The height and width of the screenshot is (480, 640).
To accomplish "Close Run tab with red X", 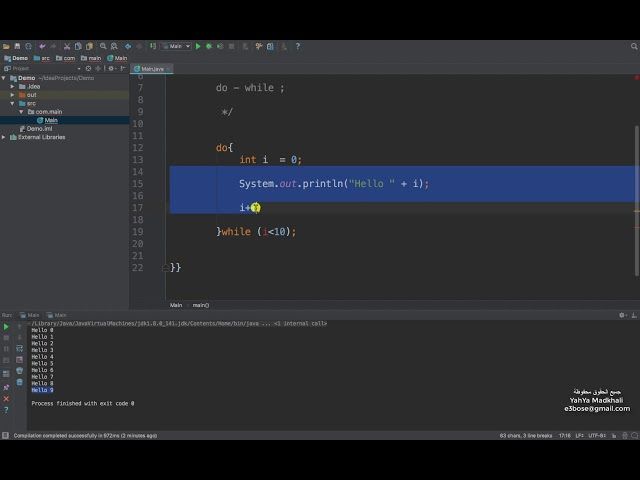I will pos(6,399).
